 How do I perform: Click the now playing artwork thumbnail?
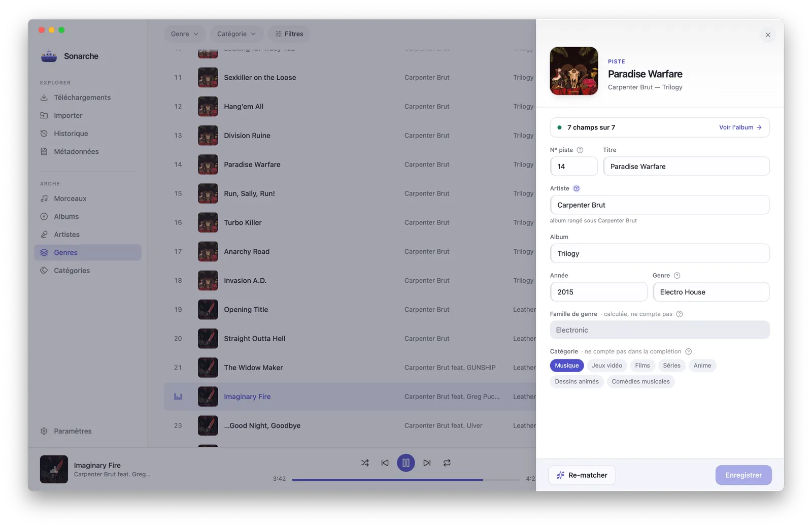coord(54,470)
